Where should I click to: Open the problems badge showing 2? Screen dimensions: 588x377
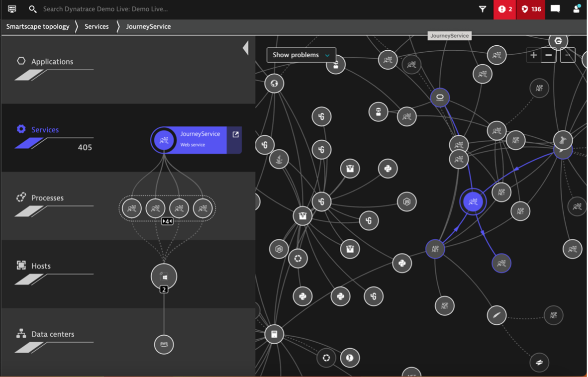coord(505,9)
